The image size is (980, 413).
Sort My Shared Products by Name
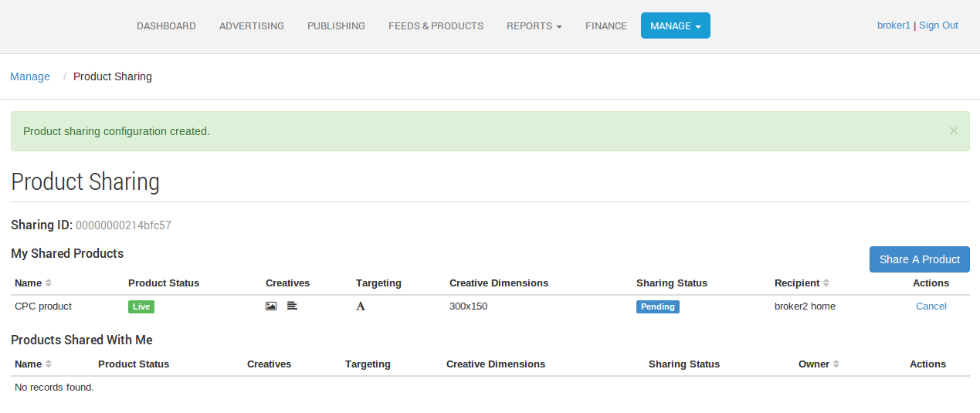point(33,283)
